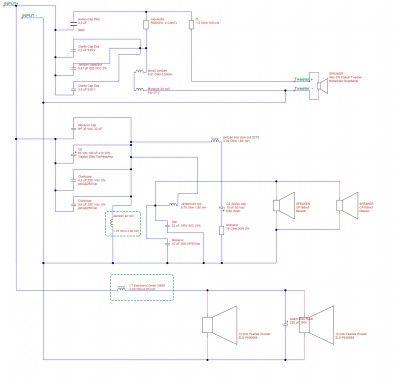Image resolution: width=400 pixels, height=384 pixels.
Task: Select the R 1,5 Ohm resistor symbol
Action: (x=191, y=25)
